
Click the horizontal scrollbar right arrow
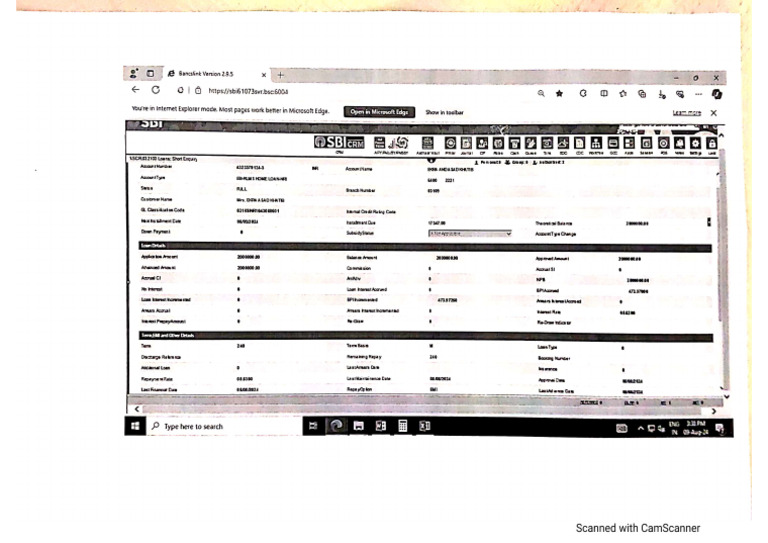[714, 411]
